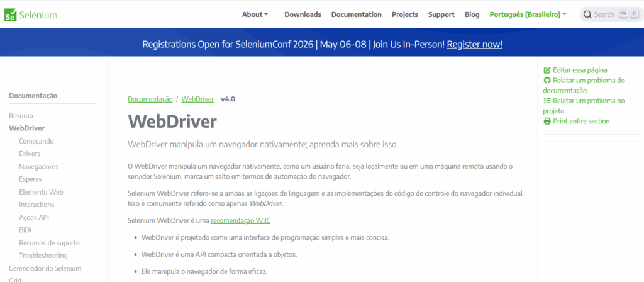Click the Documentação breadcrumb link
The height and width of the screenshot is (282, 644).
[x=150, y=99]
